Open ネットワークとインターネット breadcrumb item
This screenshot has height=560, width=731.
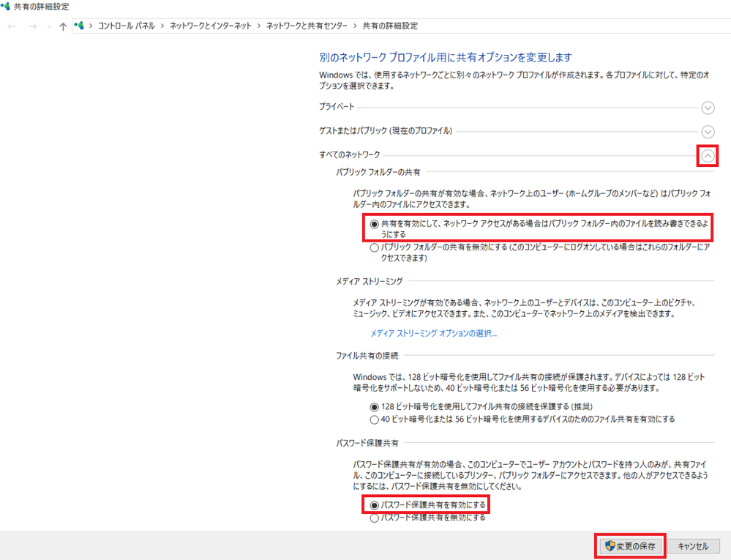(x=210, y=26)
